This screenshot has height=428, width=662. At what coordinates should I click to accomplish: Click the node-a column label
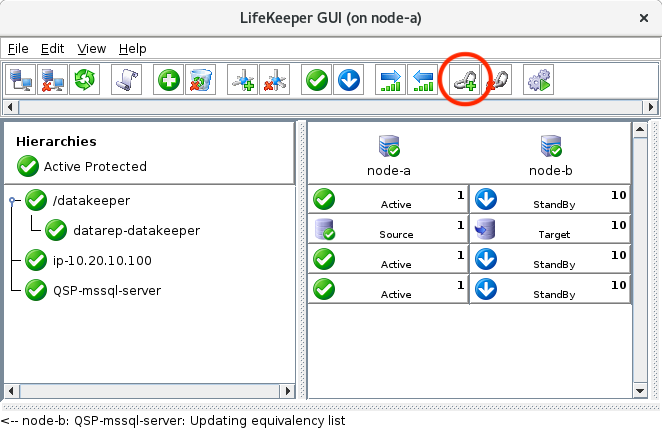389,171
